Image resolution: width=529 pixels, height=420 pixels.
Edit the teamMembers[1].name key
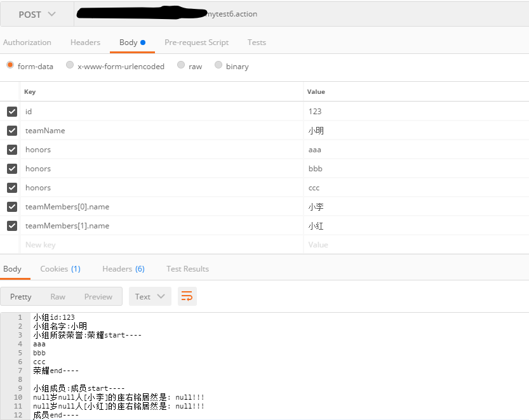[162, 226]
